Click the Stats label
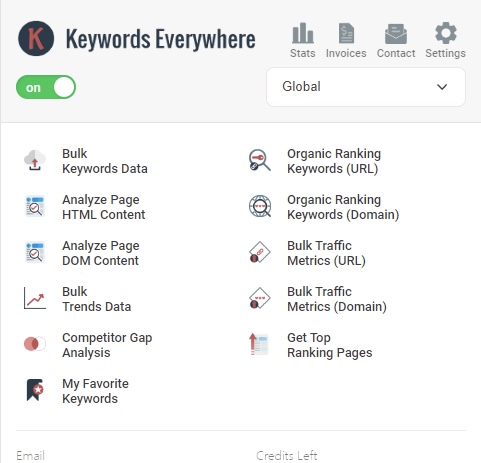 click(303, 53)
